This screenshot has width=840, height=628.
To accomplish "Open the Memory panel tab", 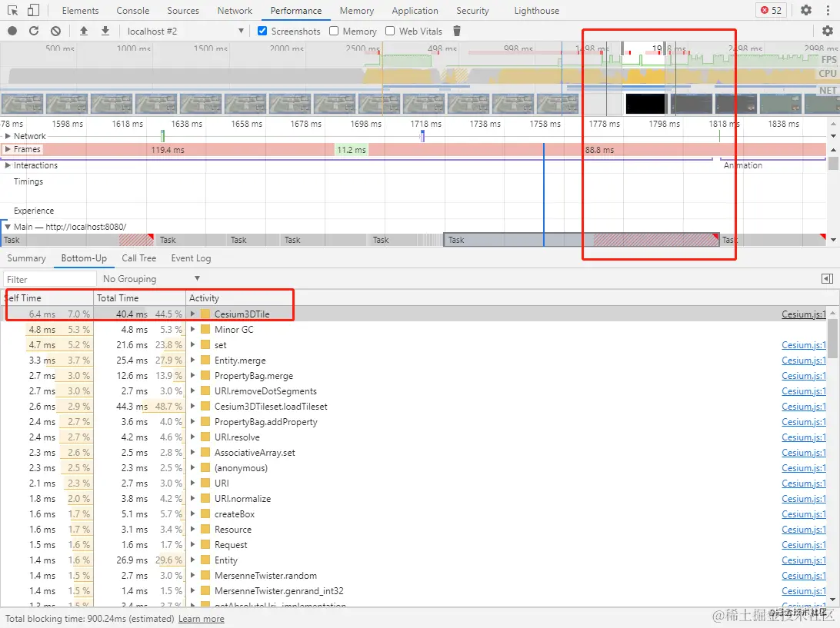I will click(x=357, y=10).
